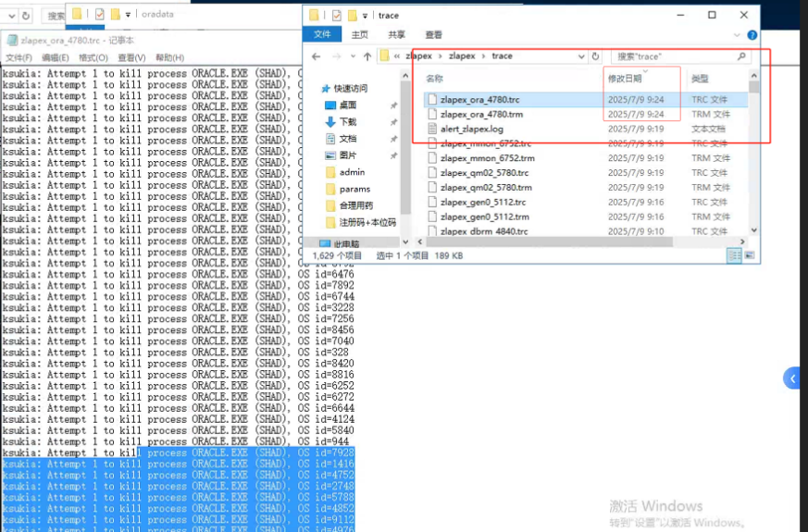Viewport: 808px width, 532px height.
Task: Click the zlapex_qm02_5780.trc file icon
Action: coord(432,173)
